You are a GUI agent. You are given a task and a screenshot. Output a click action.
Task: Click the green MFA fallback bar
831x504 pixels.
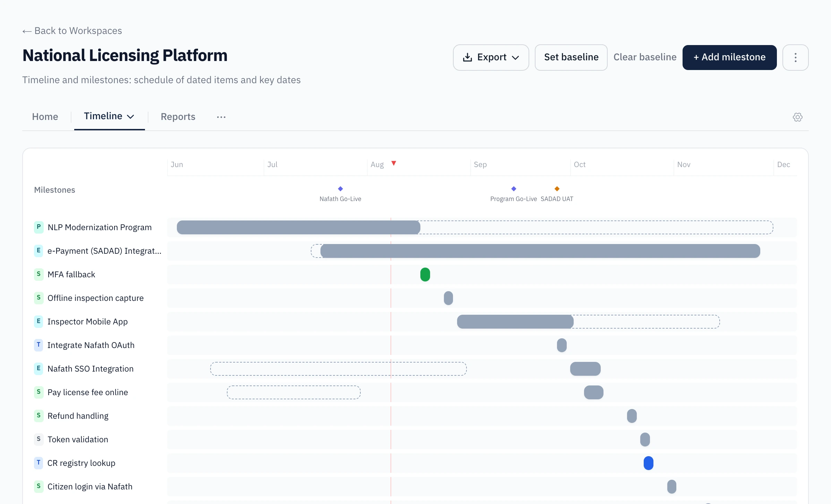click(425, 275)
